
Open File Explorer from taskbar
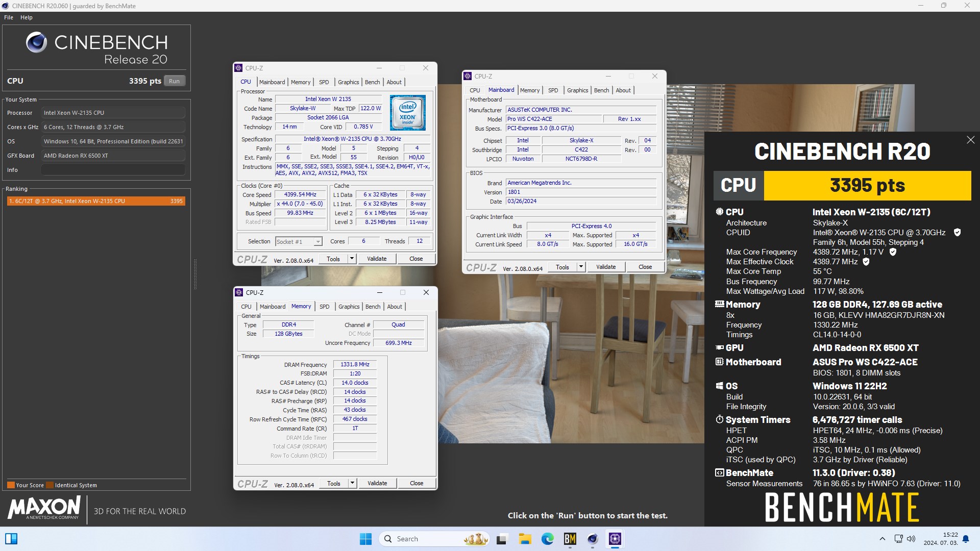tap(525, 539)
